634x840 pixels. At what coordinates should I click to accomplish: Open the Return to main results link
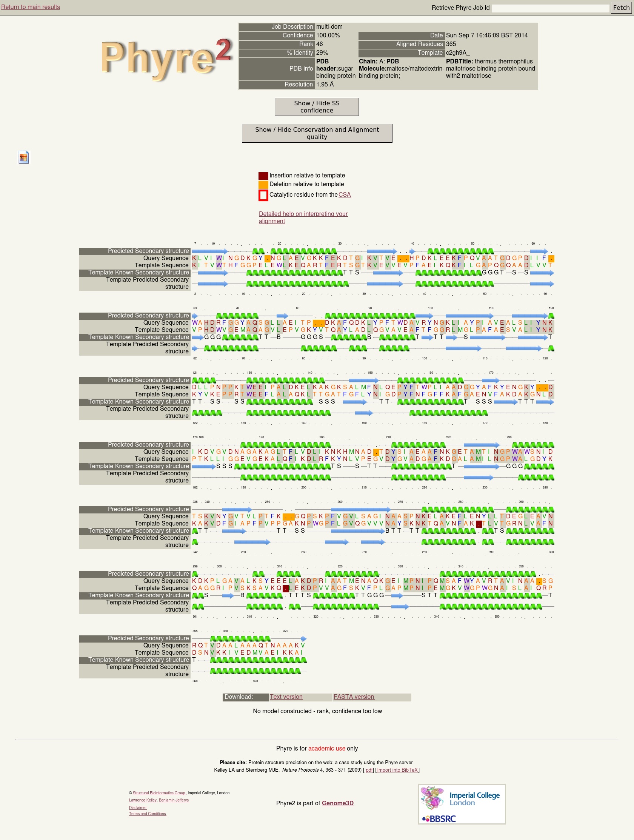30,7
